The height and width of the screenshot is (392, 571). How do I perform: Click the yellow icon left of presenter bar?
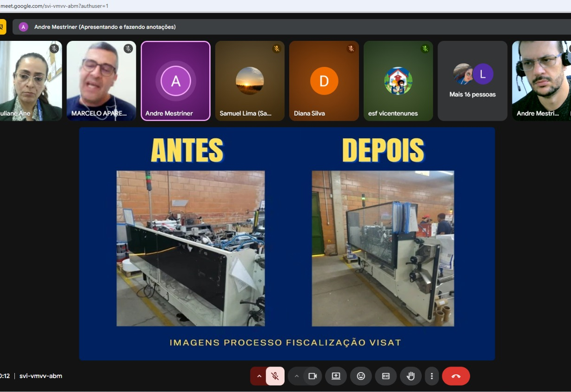click(x=2, y=27)
